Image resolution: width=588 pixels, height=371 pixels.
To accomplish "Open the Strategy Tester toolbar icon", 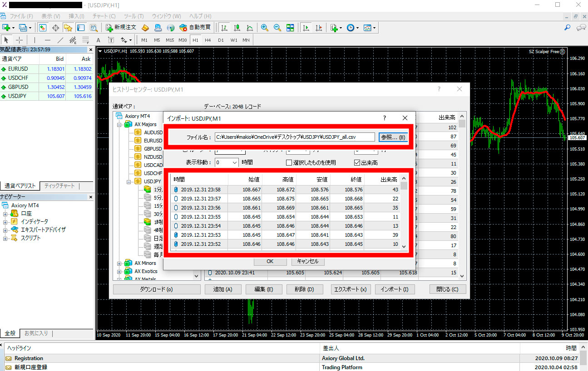I will [x=93, y=28].
